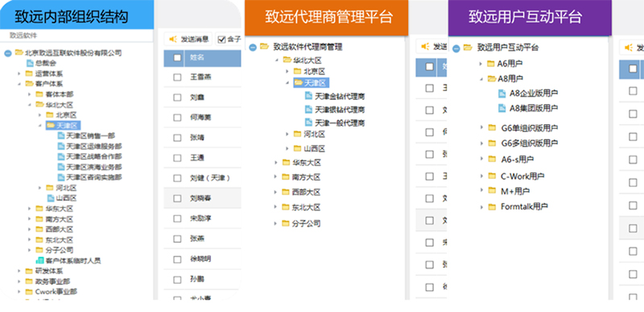
Task: Check the box for 孙鹏
Action: (x=177, y=280)
